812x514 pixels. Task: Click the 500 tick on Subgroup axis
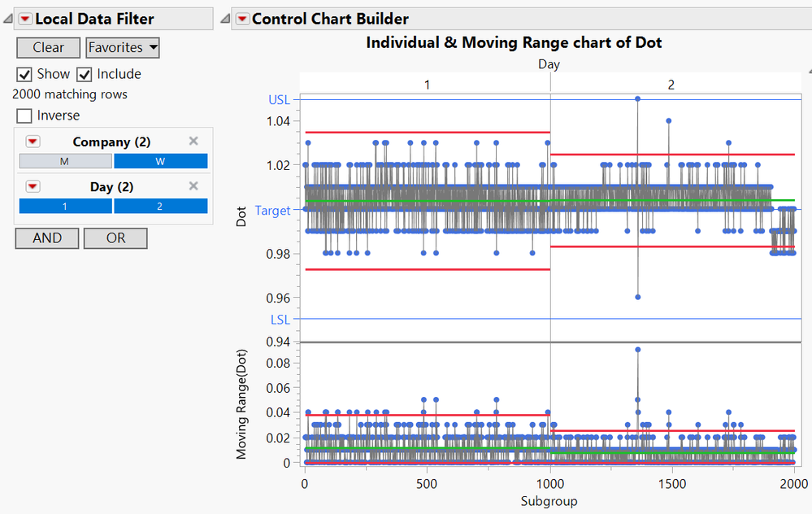[427, 484]
